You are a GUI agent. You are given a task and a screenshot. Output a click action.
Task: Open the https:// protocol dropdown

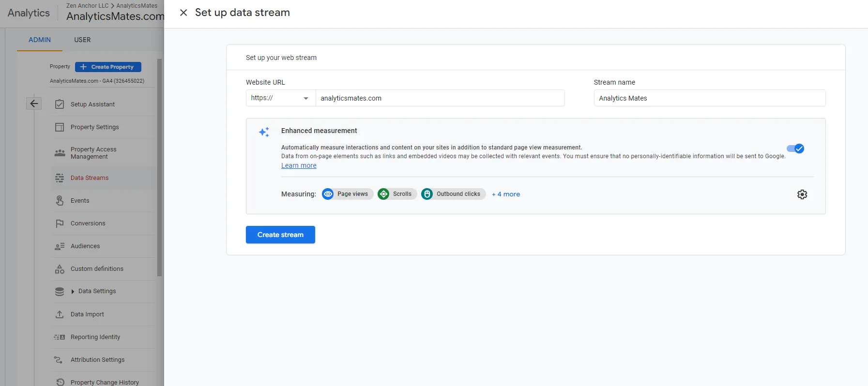click(280, 98)
